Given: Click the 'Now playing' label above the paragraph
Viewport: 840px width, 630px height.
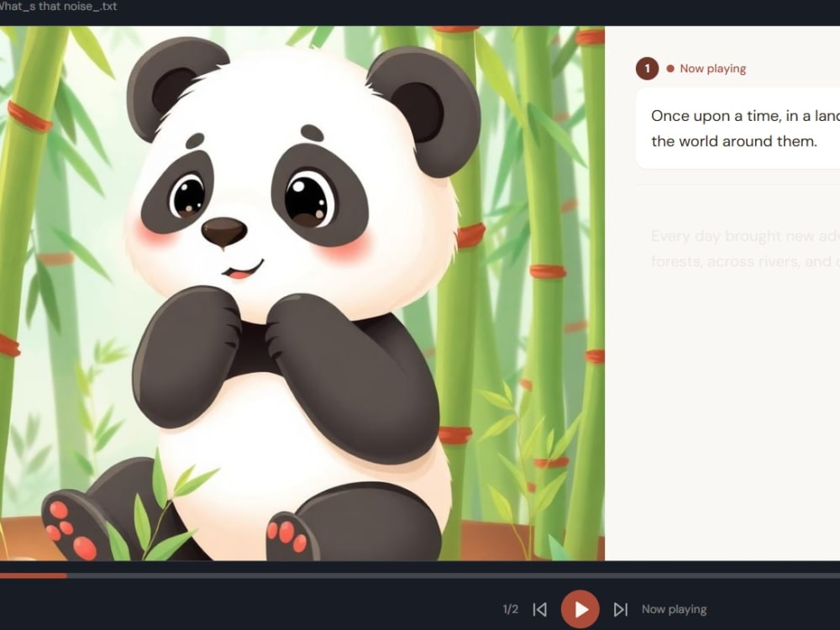Looking at the screenshot, I should click(x=712, y=69).
